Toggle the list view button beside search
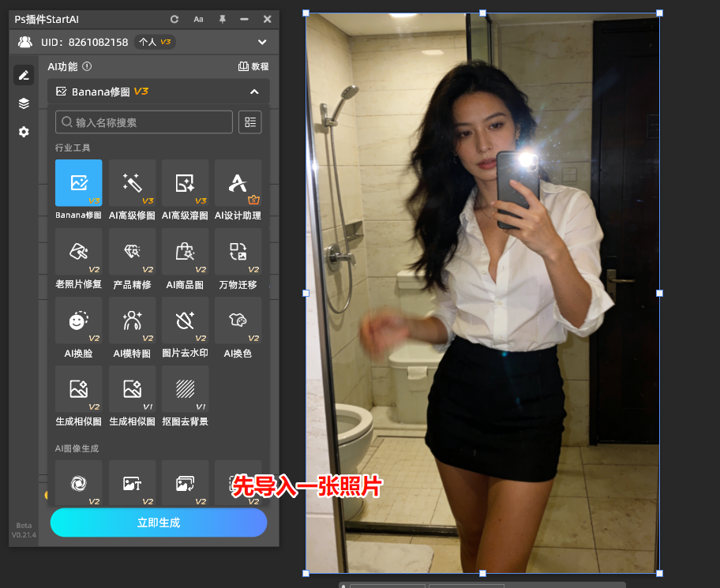Viewport: 720px width, 588px height. (250, 122)
